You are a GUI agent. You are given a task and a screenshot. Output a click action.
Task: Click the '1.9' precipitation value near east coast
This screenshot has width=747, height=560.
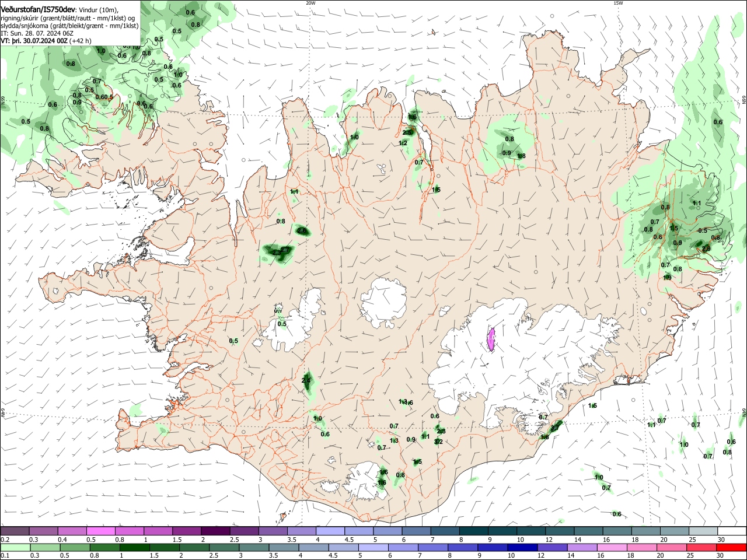click(x=667, y=278)
